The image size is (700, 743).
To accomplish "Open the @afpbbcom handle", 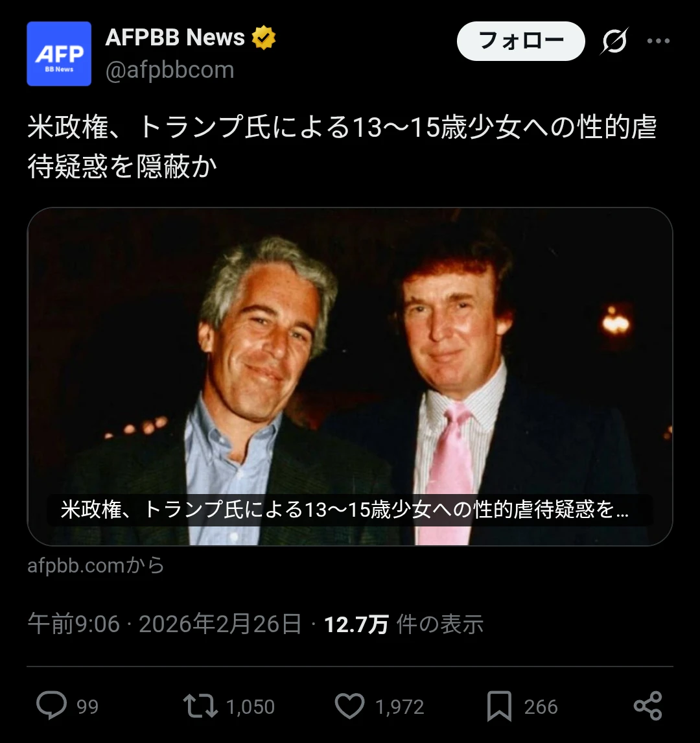I will [170, 70].
